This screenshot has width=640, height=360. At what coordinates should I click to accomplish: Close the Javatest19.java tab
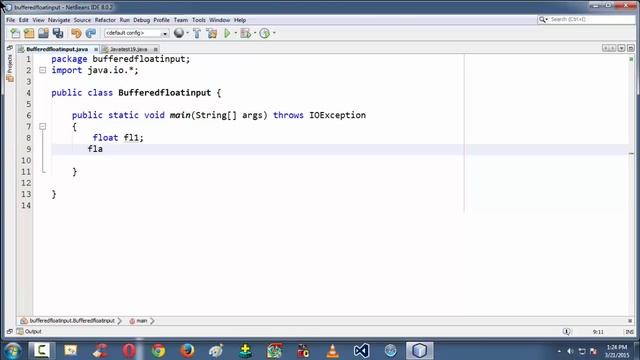[x=156, y=49]
